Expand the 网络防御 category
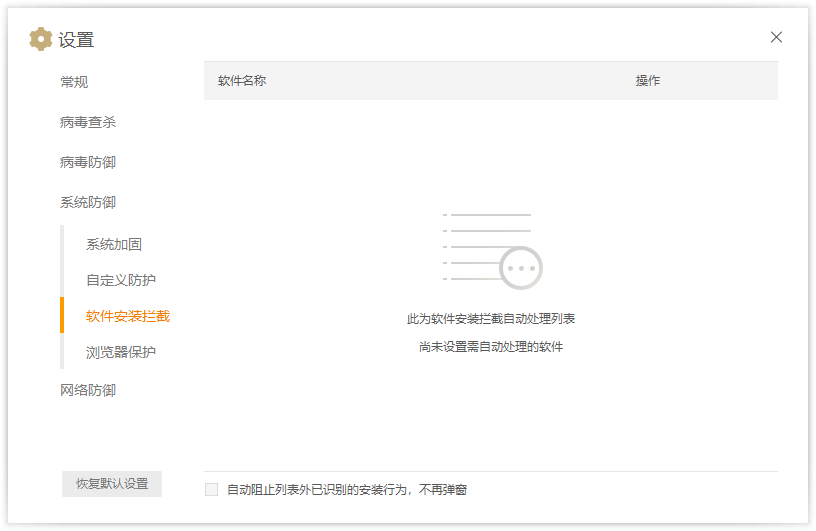Viewport: 816px width, 531px height. tap(88, 390)
